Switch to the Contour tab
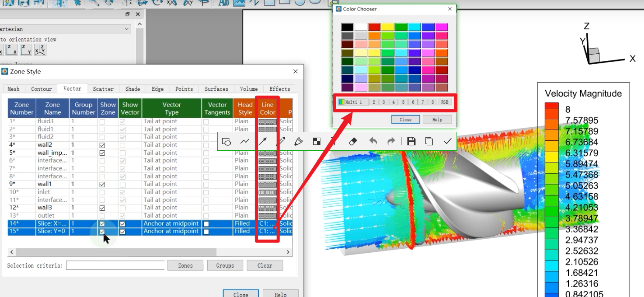 tap(41, 89)
